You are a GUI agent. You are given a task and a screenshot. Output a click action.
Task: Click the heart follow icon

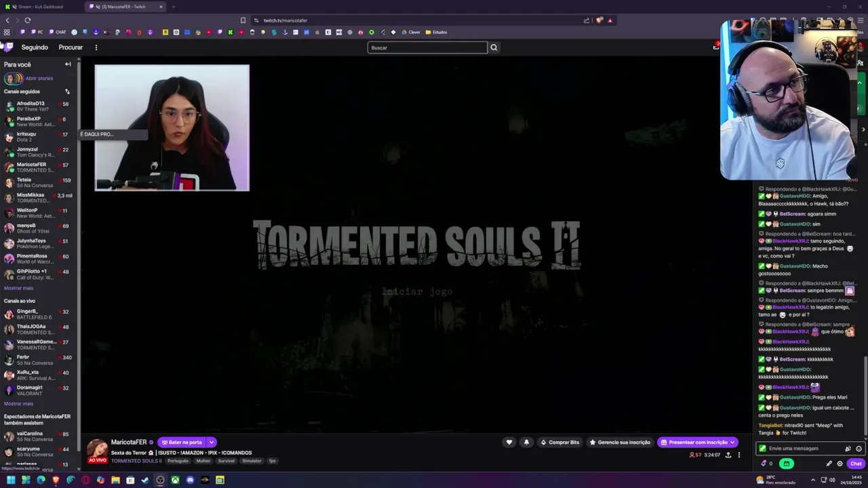click(509, 442)
